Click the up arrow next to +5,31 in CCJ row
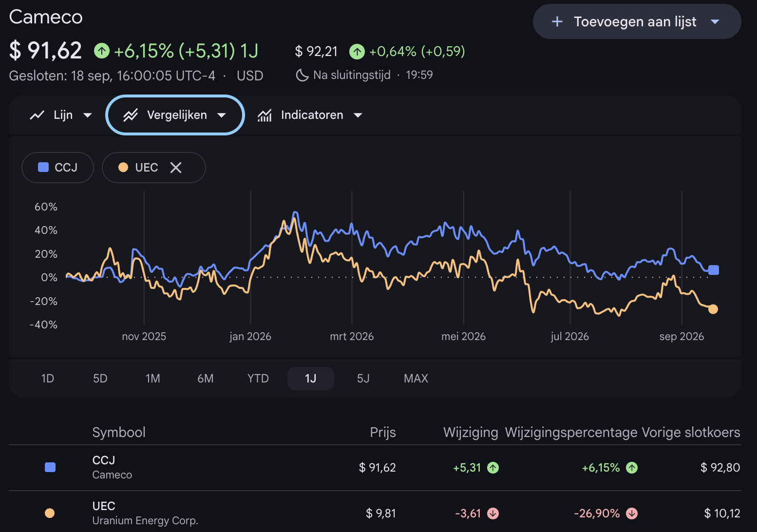Viewport: 757px width, 532px height. (x=493, y=468)
